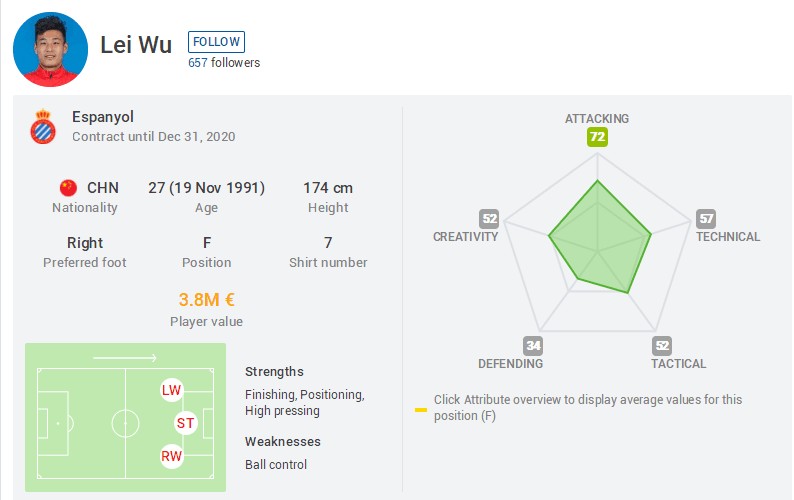The width and height of the screenshot is (794, 500).
Task: Open the Espanyol team name link
Action: (103, 117)
